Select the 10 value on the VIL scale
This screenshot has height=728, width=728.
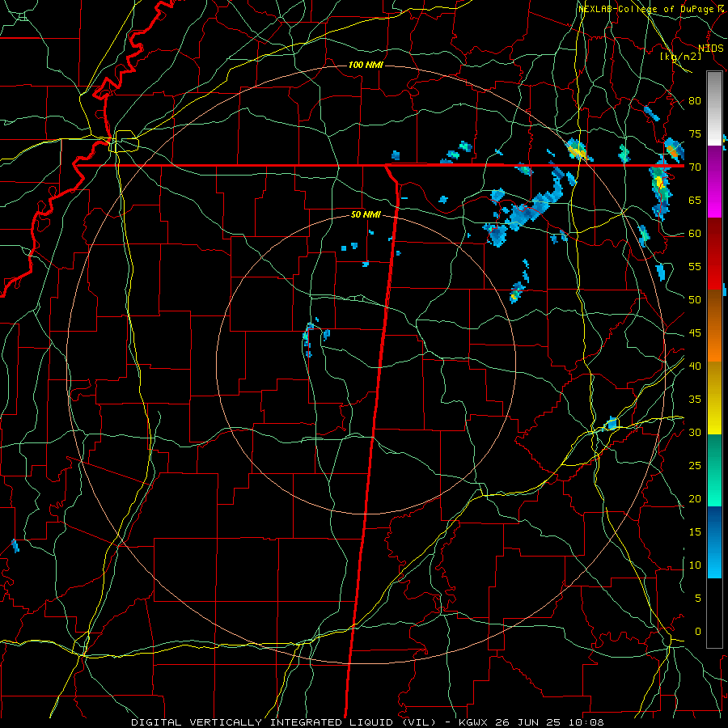tap(695, 565)
